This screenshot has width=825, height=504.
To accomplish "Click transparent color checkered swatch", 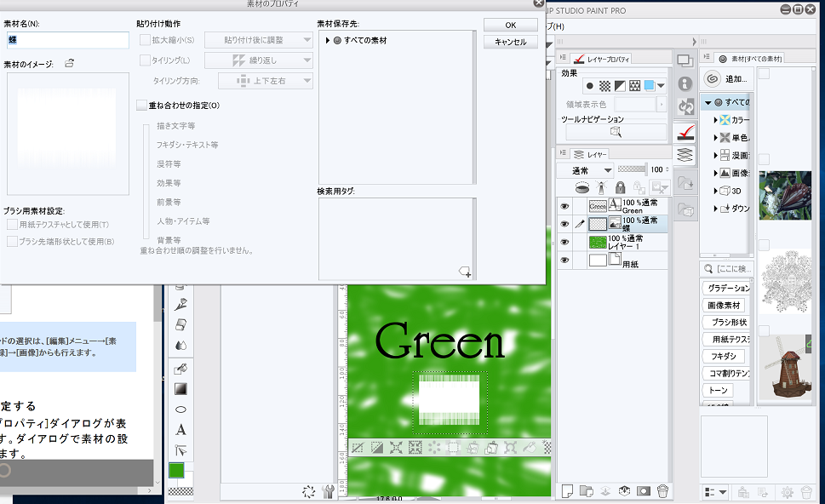I will [x=180, y=491].
